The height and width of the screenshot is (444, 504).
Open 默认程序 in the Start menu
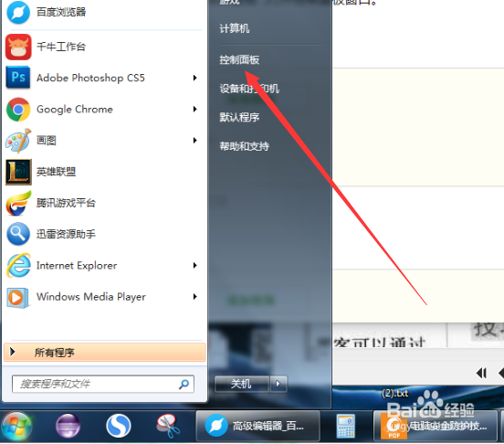point(239,117)
